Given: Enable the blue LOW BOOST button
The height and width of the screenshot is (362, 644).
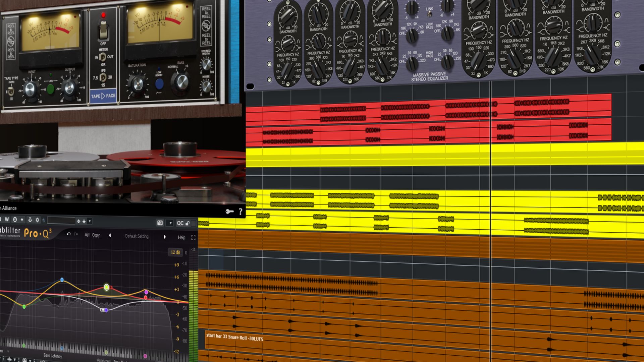Looking at the screenshot, I should click(159, 83).
